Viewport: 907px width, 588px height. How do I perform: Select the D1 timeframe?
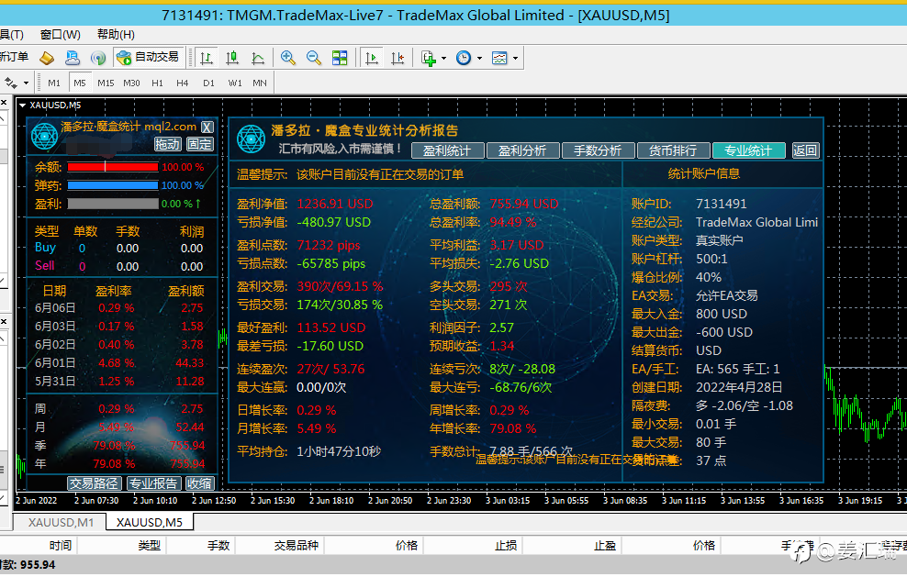(208, 83)
